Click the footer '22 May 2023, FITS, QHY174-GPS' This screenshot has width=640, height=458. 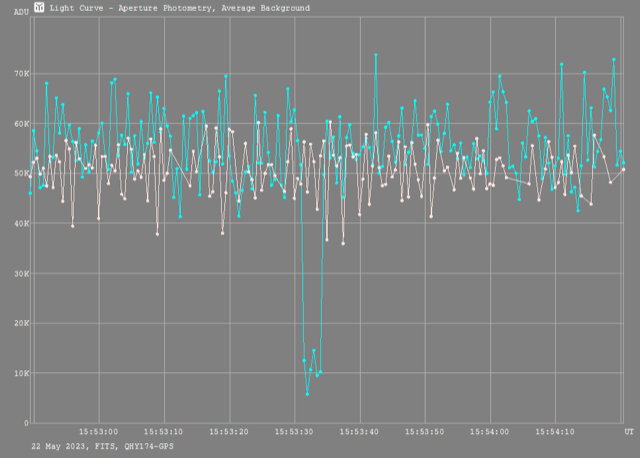102,447
